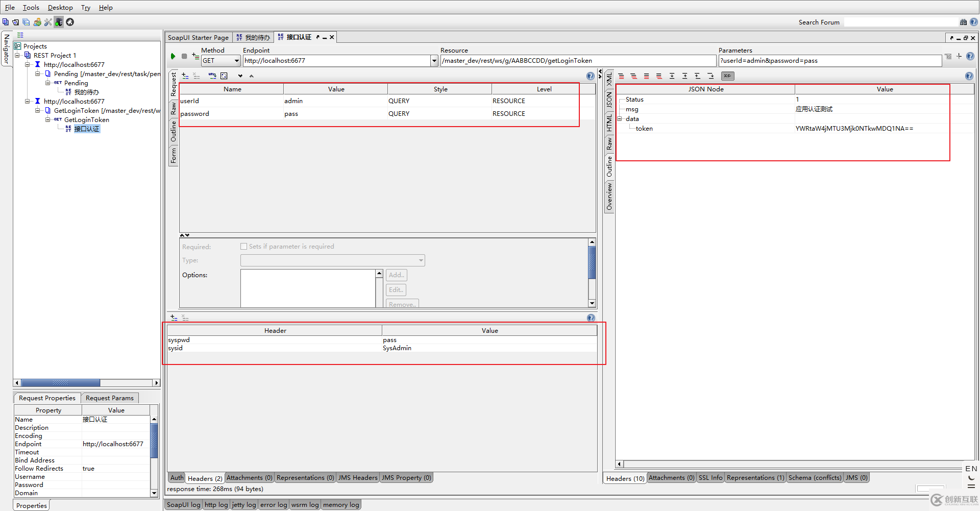Click into the Resource path field

578,61
